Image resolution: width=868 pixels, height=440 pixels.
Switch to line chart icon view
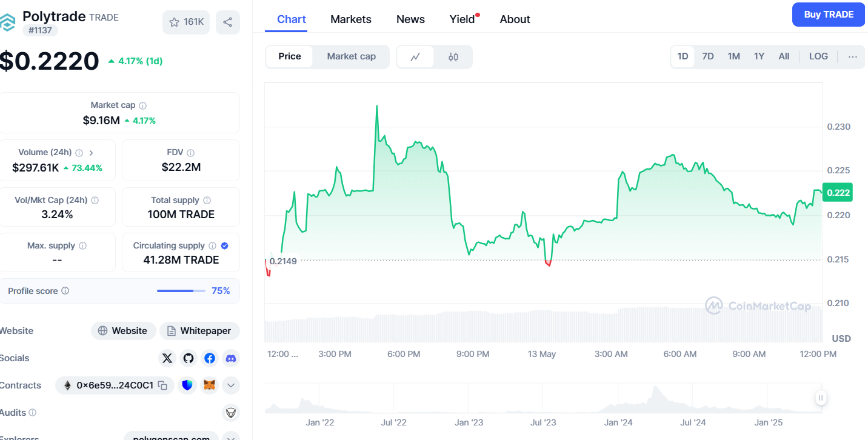click(415, 57)
